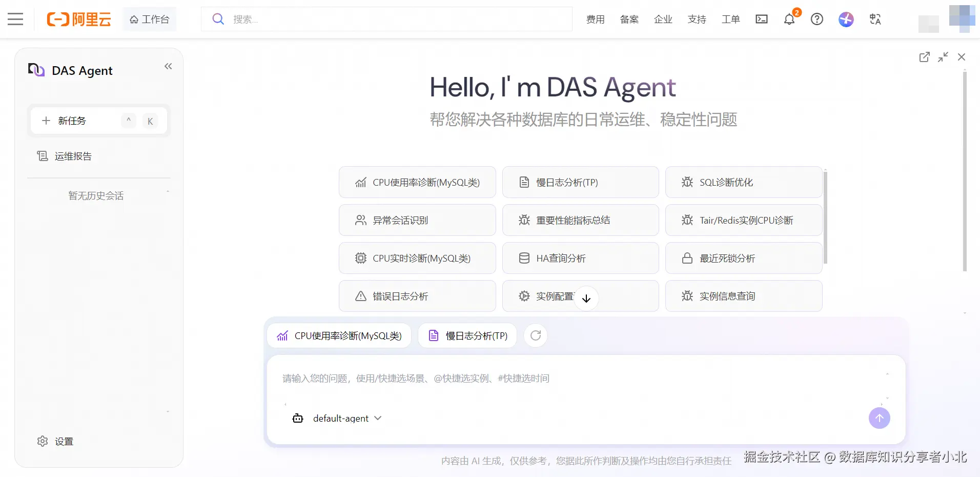Pick the CPU使用率诊断(MySQL类) quick chip

coord(339,335)
